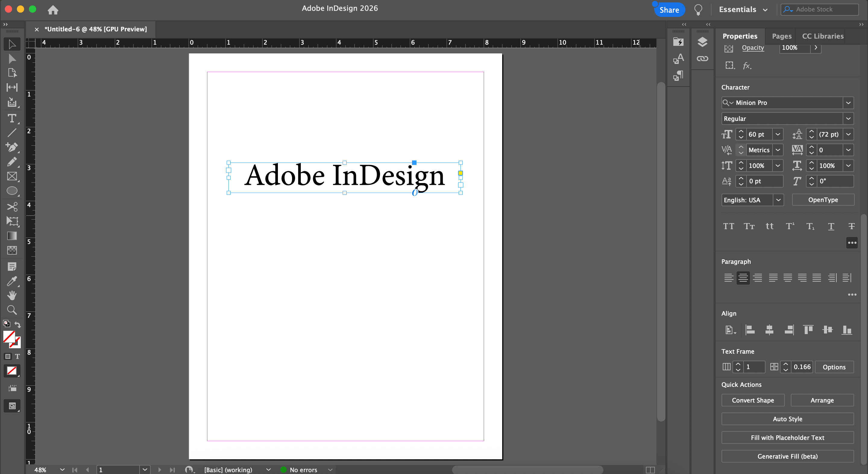This screenshot has height=474, width=868.
Task: Select the Hand tool
Action: coord(12,295)
